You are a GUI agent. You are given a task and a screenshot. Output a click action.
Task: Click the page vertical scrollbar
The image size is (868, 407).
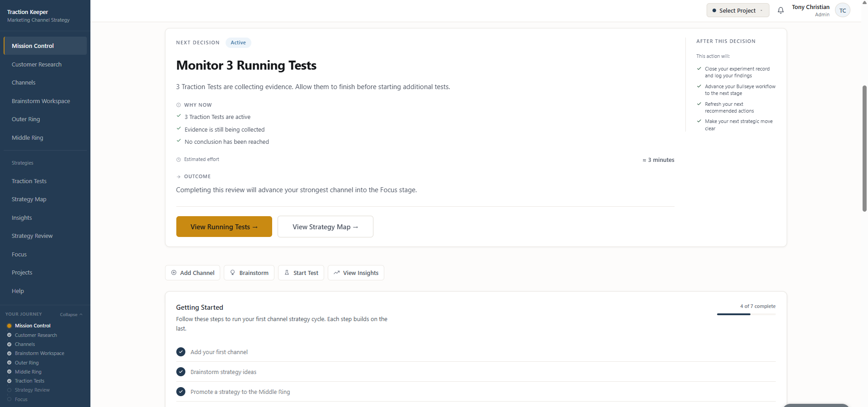(865, 148)
